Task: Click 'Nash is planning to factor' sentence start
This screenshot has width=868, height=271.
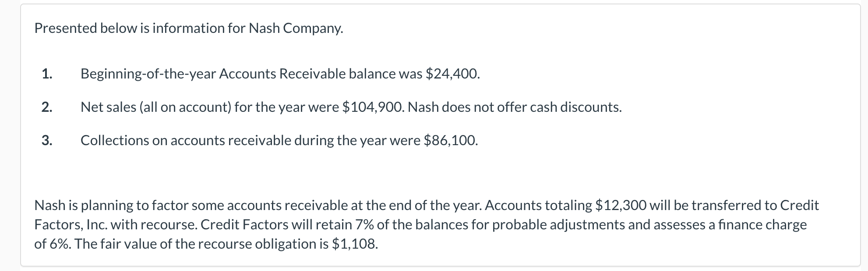Action: 112,205
